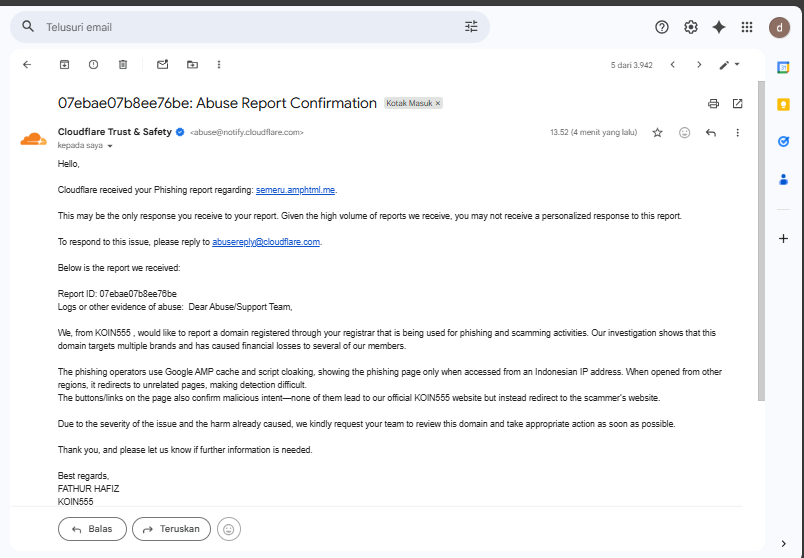Open input tools pencil icon
Viewport: 804px width, 558px height.
click(x=724, y=65)
